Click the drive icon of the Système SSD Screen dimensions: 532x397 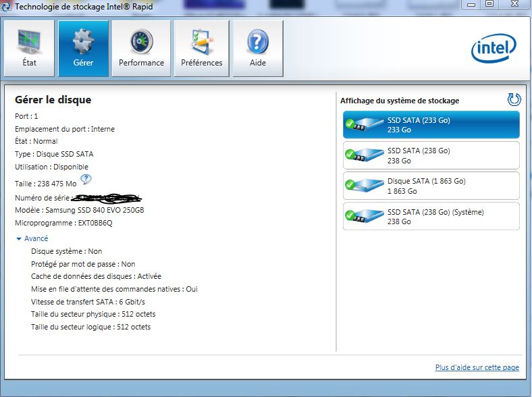point(364,217)
